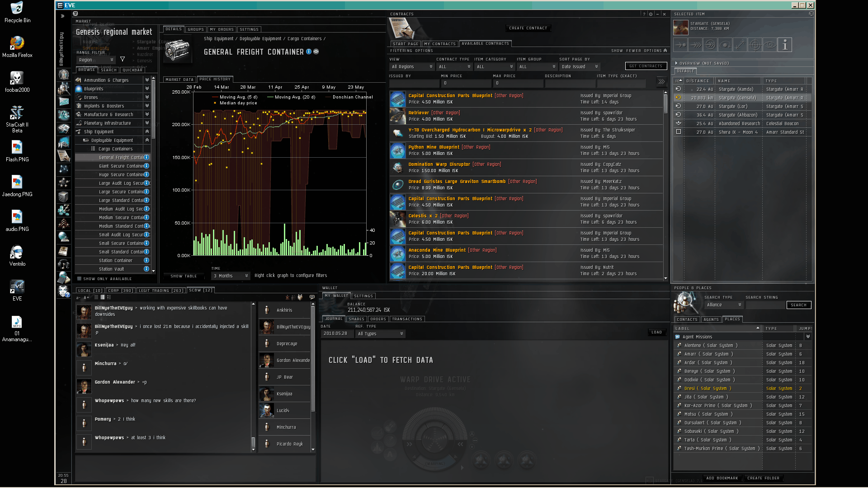Click the market range filter funnel icon
The width and height of the screenshot is (868, 488).
pyautogui.click(x=122, y=59)
